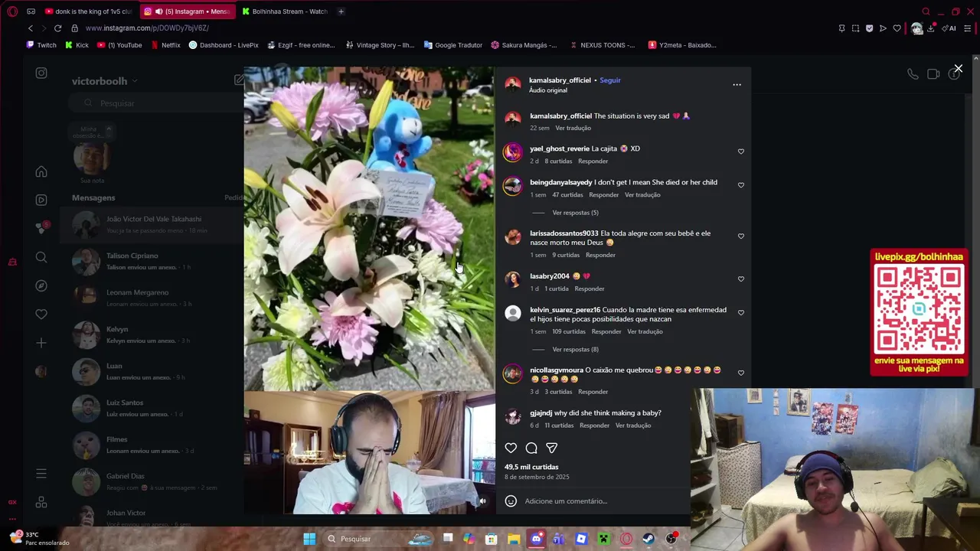Open Reels from the Instagram sidebar
Screen dimensions: 980x551
point(41,200)
